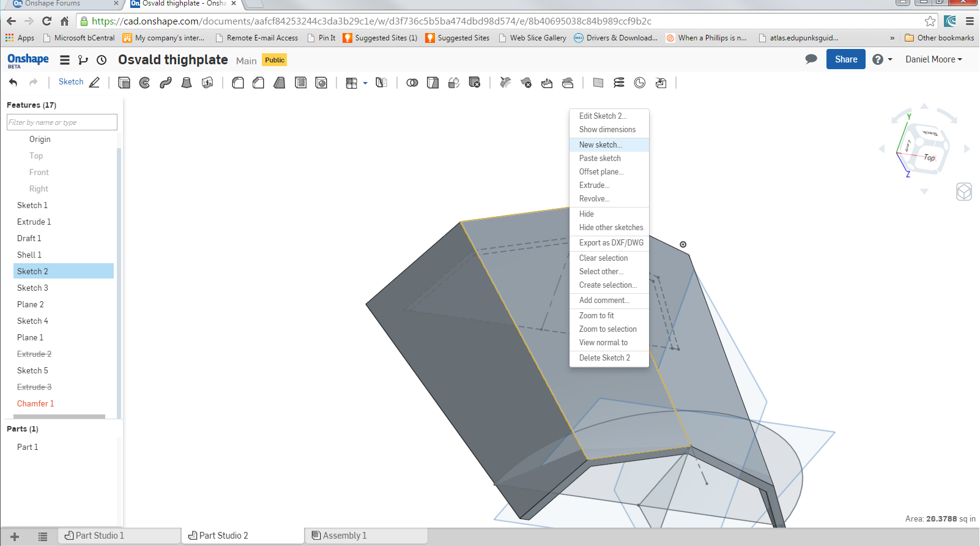Image resolution: width=980 pixels, height=546 pixels.
Task: Focus the Filter by name or type field
Action: (62, 122)
